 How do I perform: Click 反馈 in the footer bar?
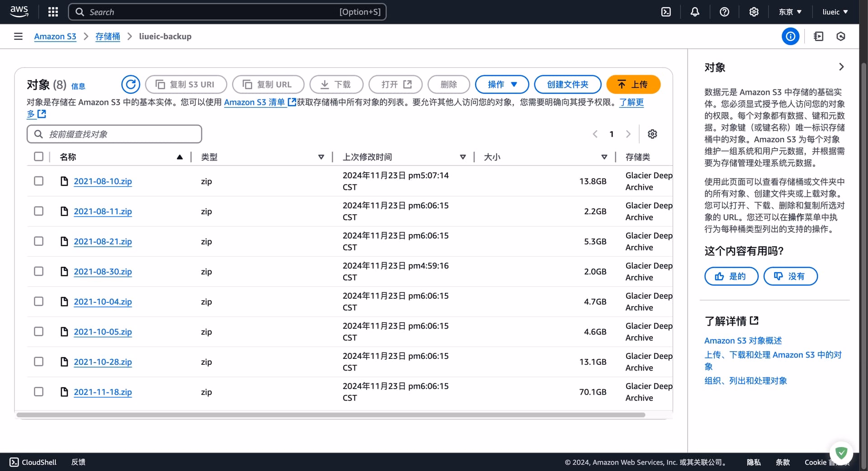click(x=78, y=462)
